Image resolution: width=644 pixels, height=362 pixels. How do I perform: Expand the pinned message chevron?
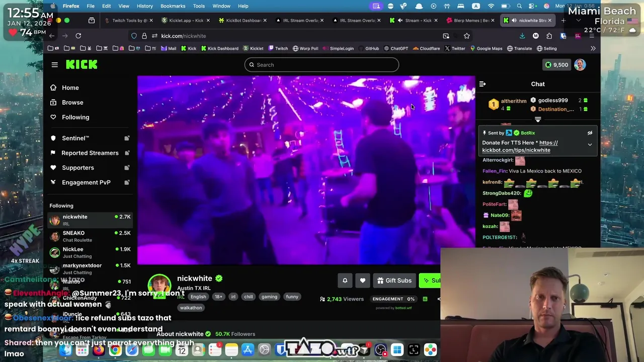(590, 145)
